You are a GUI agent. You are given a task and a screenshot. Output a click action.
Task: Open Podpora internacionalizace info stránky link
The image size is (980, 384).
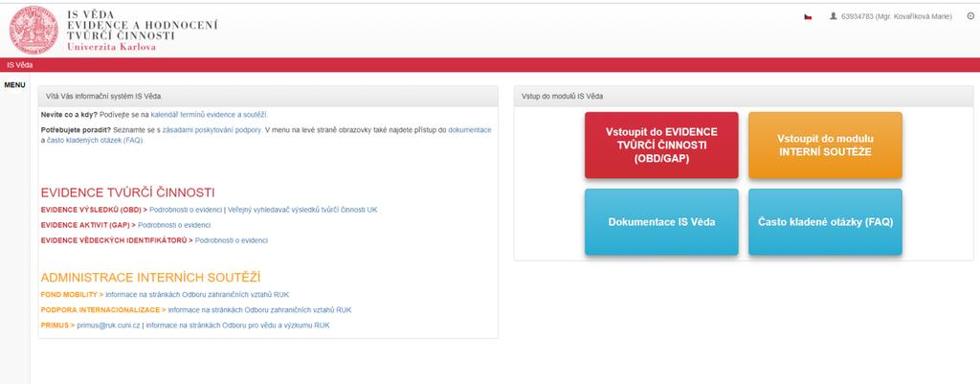(259, 309)
